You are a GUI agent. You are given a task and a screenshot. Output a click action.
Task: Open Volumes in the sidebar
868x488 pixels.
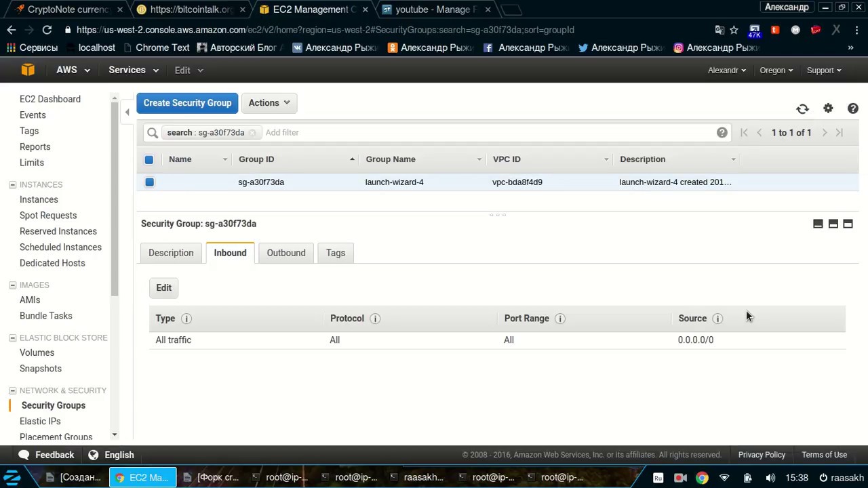[37, 352]
